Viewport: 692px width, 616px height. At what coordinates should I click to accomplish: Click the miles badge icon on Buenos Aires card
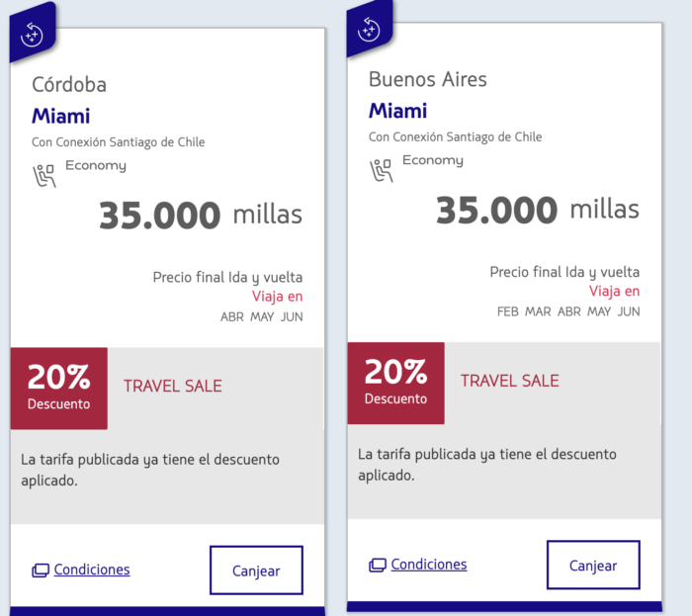click(x=369, y=30)
